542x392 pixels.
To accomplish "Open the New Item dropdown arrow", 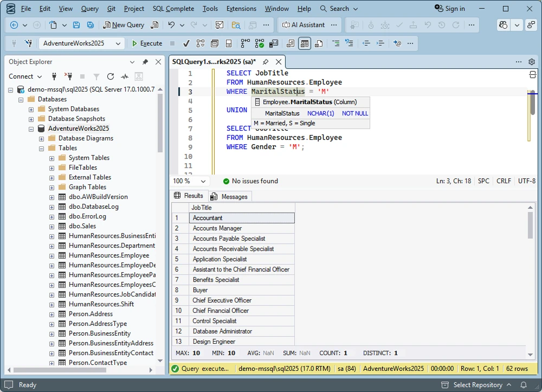I will pos(64,25).
